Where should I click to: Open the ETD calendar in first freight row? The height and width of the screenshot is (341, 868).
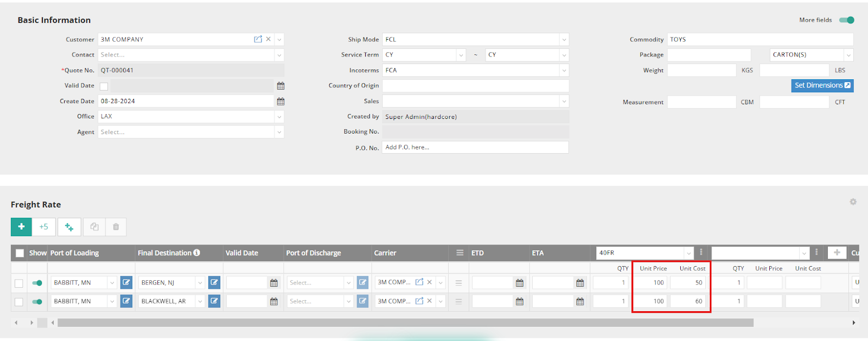tap(520, 283)
